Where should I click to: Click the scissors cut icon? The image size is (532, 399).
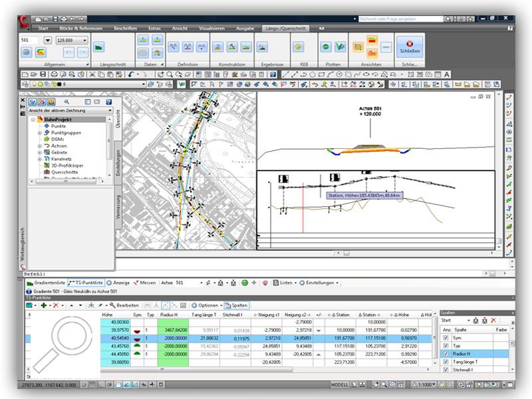tap(92, 74)
